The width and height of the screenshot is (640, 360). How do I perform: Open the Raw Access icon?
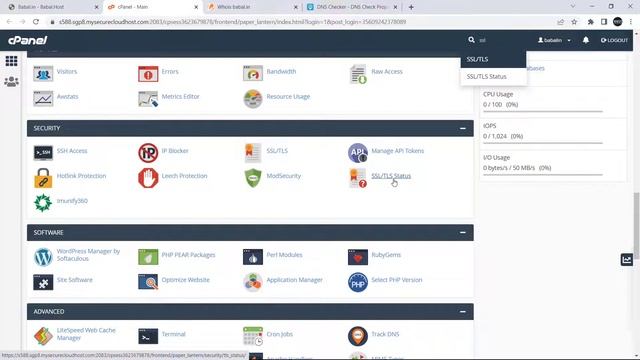point(358,74)
